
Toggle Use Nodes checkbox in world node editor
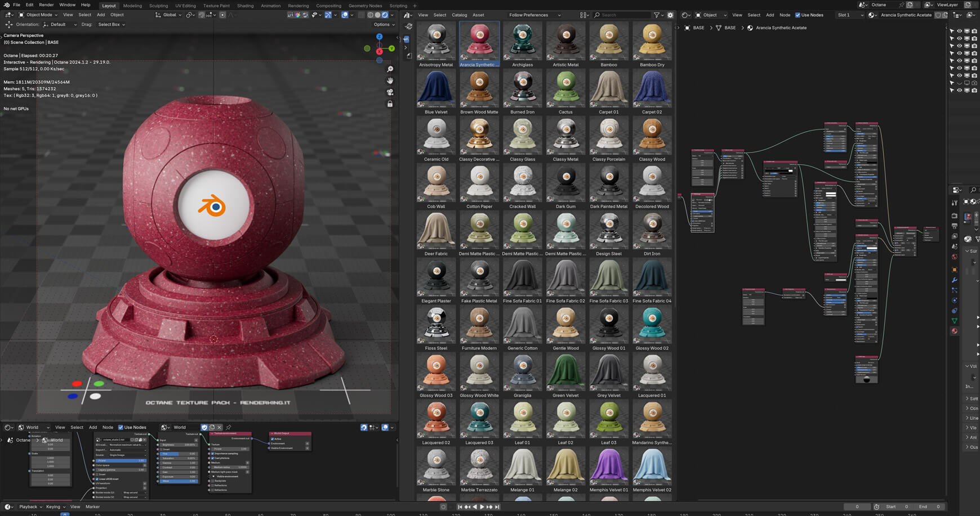pos(121,427)
